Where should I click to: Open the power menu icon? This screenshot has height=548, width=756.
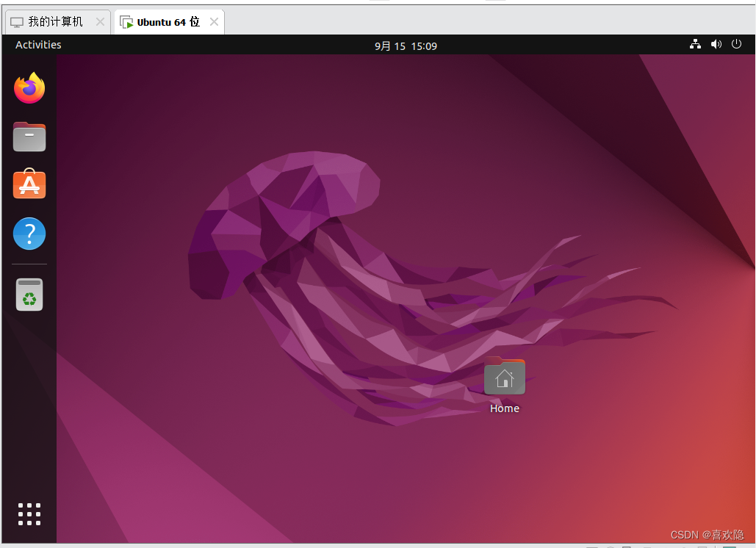tap(736, 44)
